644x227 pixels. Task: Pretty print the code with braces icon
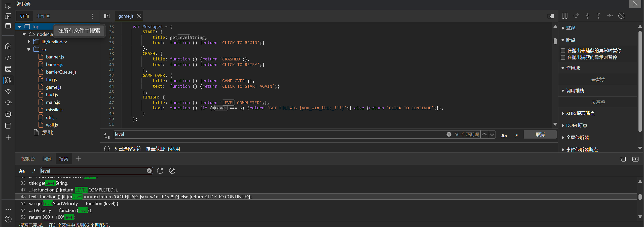pyautogui.click(x=107, y=149)
